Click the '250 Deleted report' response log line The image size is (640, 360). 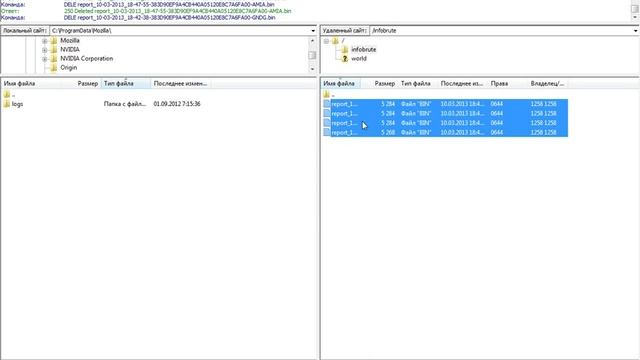(177, 11)
